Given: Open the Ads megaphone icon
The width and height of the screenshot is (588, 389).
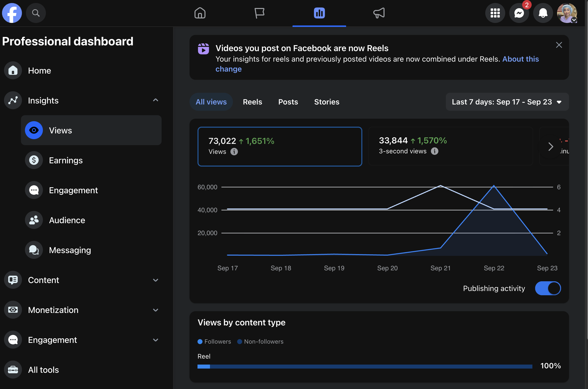Looking at the screenshot, I should 379,13.
